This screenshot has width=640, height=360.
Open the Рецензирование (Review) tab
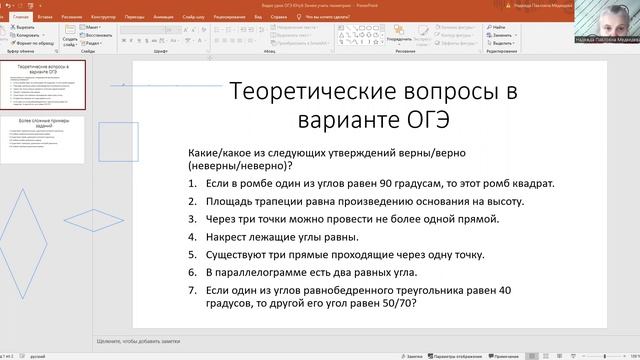tap(229, 17)
